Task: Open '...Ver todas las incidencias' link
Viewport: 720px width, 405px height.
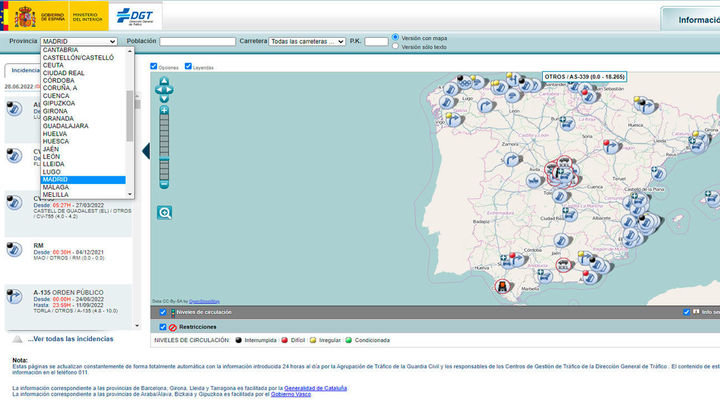Action: coord(69,340)
